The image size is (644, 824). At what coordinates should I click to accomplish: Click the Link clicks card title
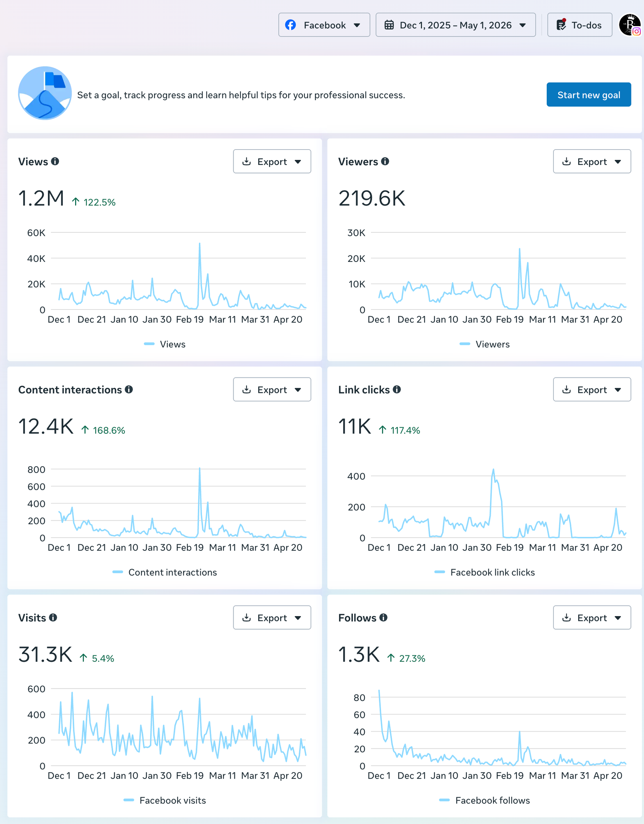364,389
